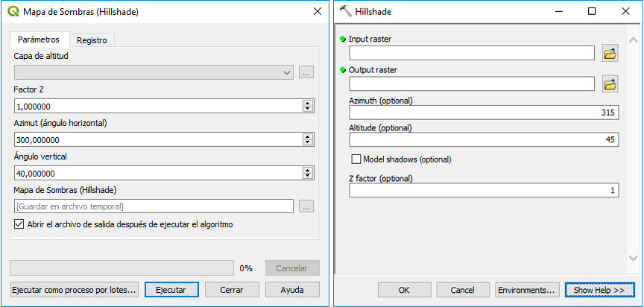Viewport: 644px width, 307px height.
Task: Click Output raster text field
Action: click(x=472, y=83)
